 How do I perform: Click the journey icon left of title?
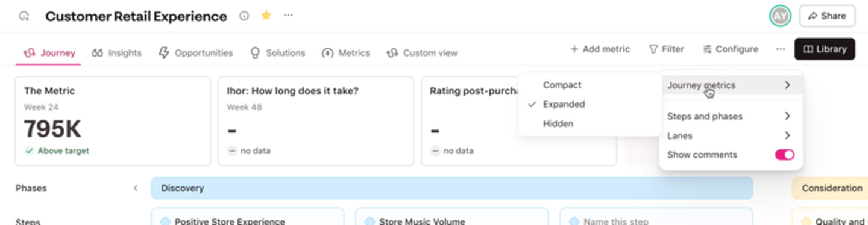tap(24, 16)
